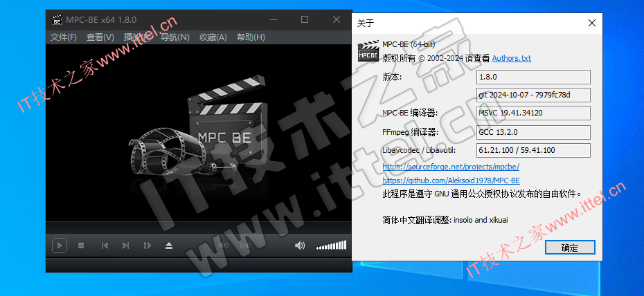Click the MPC-BE clapperboard icon in About dialog

pos(368,51)
